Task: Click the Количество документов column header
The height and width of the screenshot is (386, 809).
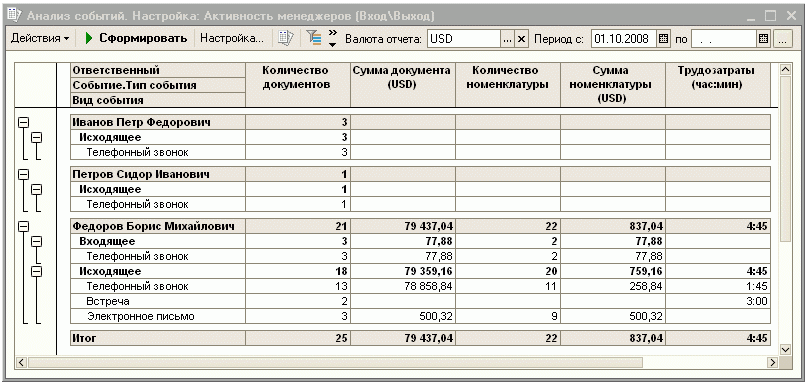Action: [x=298, y=85]
